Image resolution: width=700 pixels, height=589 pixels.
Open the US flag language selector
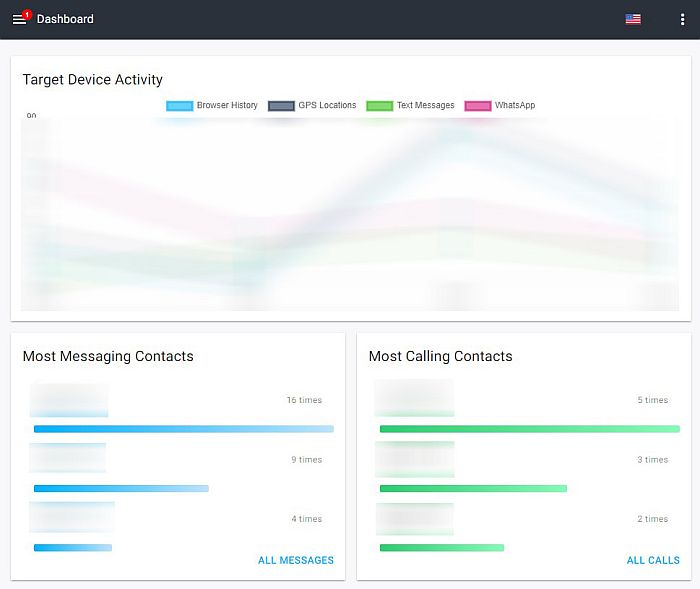click(633, 19)
